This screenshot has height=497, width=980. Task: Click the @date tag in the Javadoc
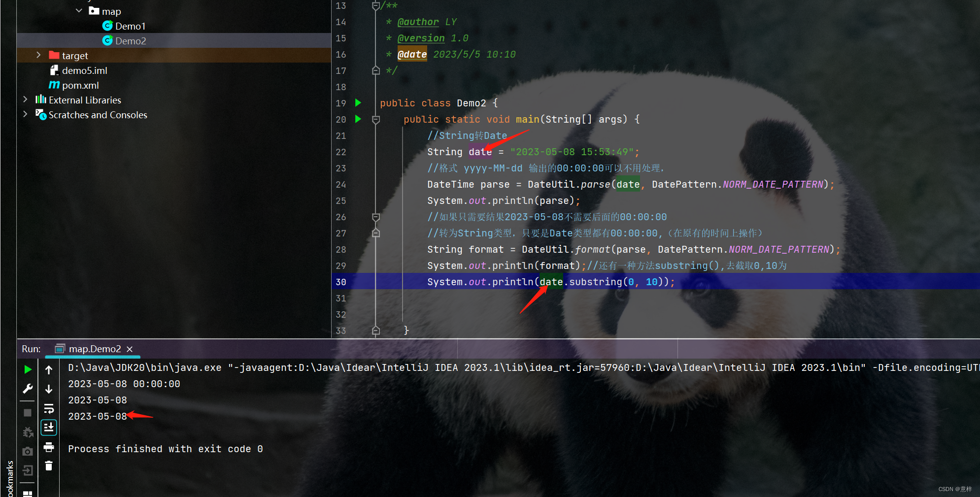click(412, 54)
